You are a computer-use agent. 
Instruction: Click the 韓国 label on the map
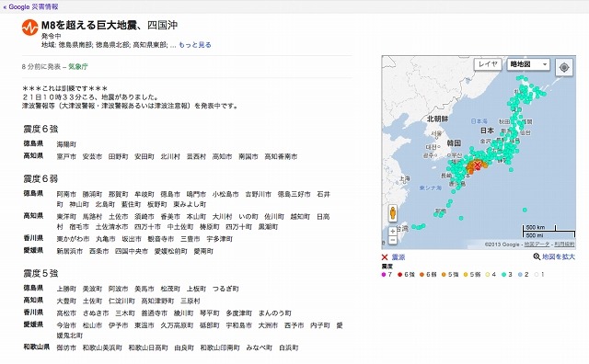[x=454, y=143]
